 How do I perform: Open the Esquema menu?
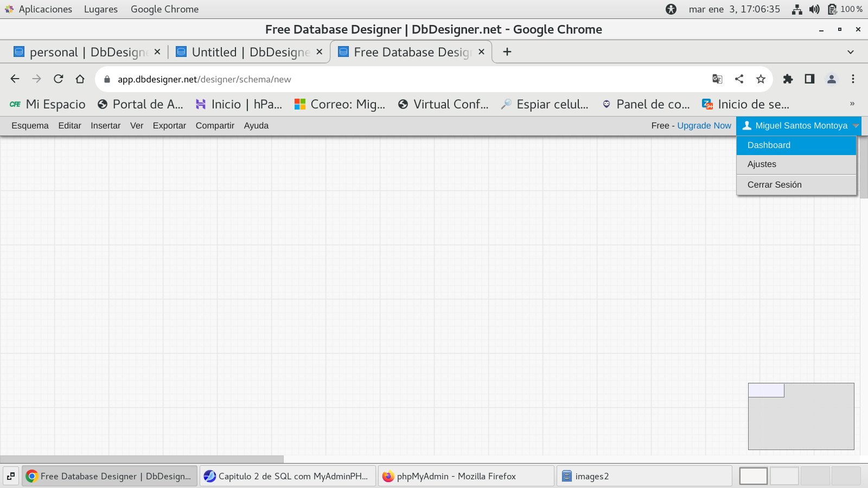30,126
